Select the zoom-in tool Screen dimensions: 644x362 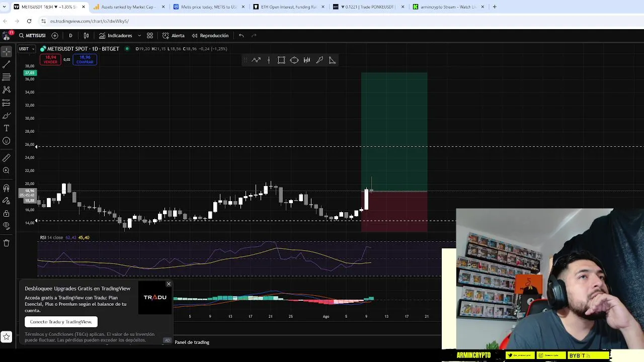pos(7,170)
